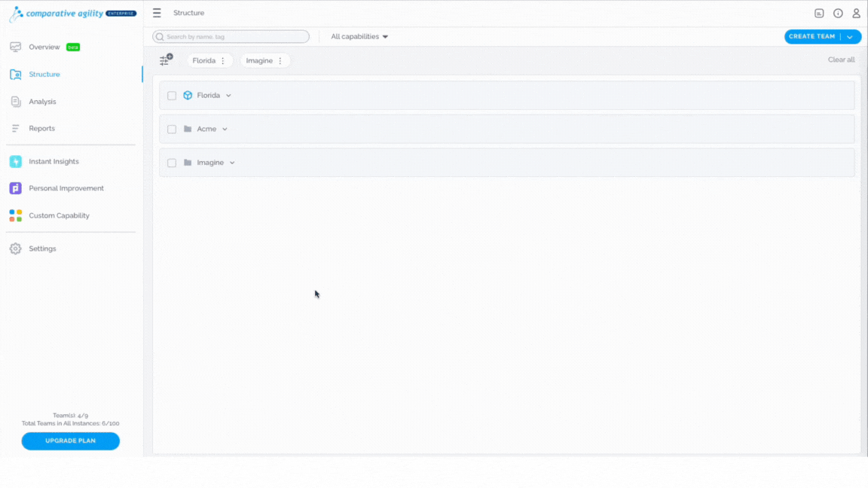Screen dimensions: 868x488
Task: Click the Comparative Agility logo
Action: pos(72,14)
